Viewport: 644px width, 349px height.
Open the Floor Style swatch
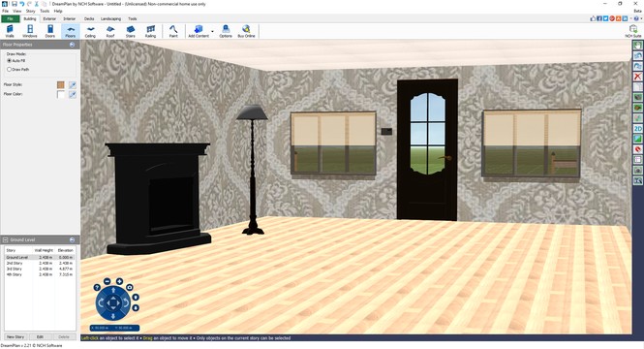(61, 84)
